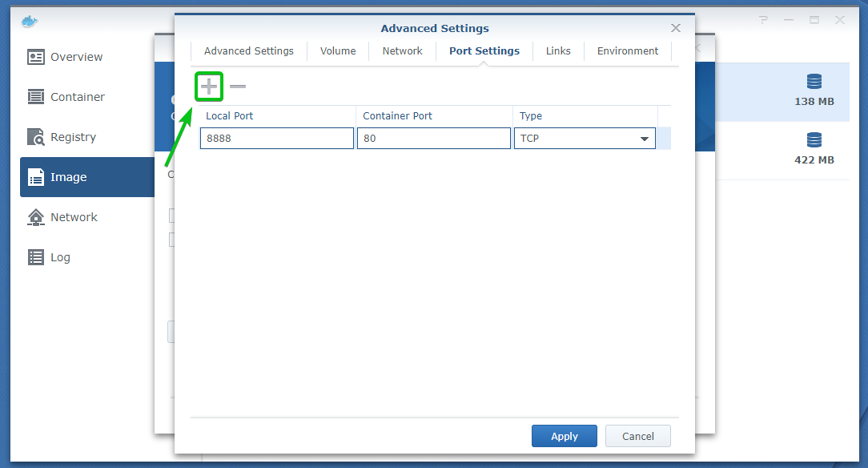This screenshot has height=468, width=868.
Task: Go to Registry in the sidebar
Action: [72, 137]
